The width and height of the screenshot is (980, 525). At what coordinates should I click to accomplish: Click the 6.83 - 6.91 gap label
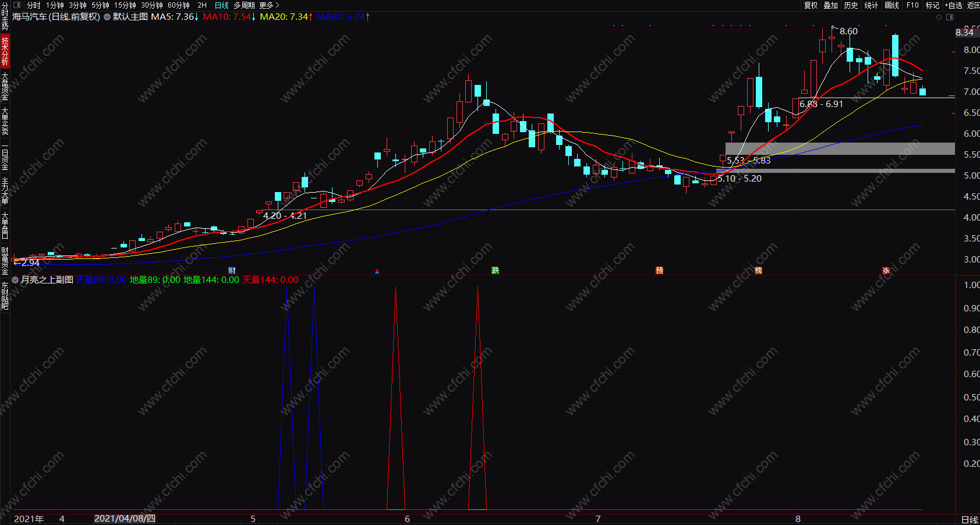pyautogui.click(x=821, y=104)
